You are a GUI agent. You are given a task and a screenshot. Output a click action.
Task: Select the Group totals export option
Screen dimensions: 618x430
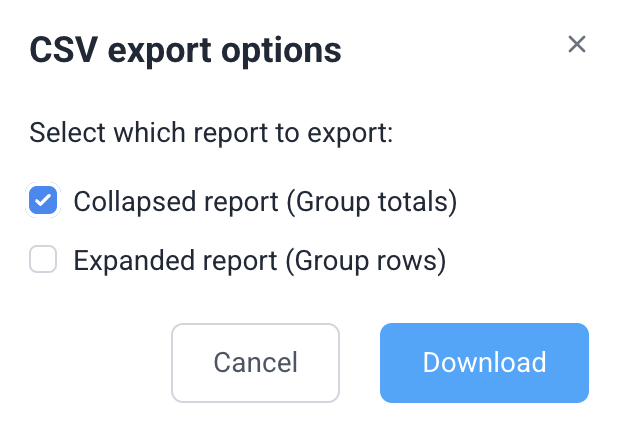pos(43,201)
